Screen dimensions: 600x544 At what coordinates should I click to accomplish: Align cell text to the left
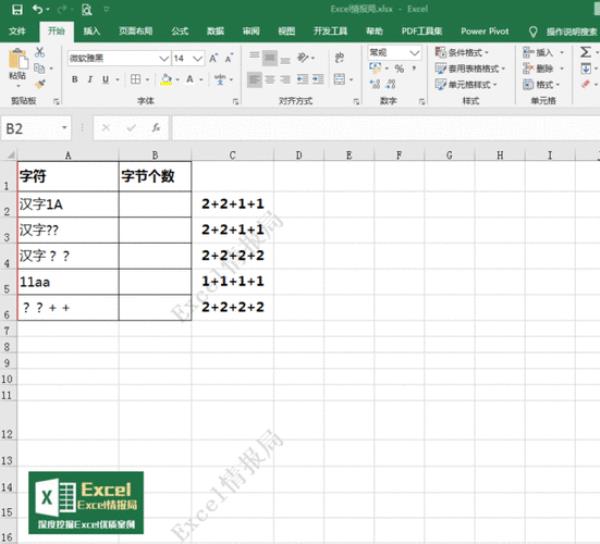[254, 79]
